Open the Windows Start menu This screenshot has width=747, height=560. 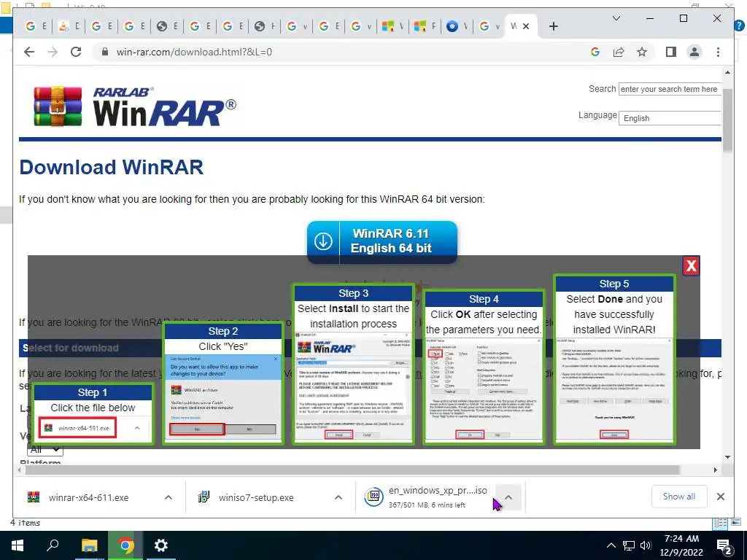pyautogui.click(x=18, y=545)
